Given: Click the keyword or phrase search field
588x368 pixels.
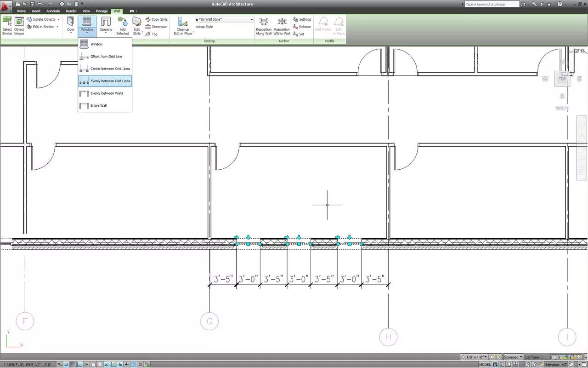Looking at the screenshot, I should click(x=492, y=4).
